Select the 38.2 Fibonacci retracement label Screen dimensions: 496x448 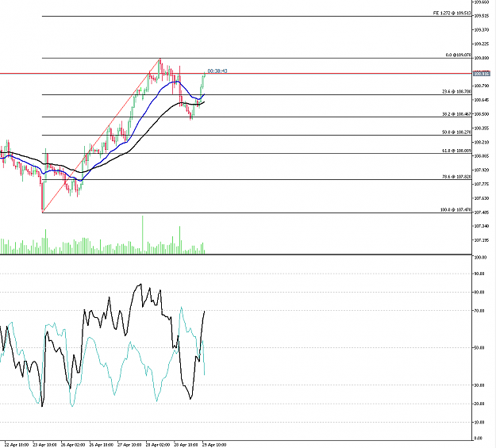coord(456,114)
